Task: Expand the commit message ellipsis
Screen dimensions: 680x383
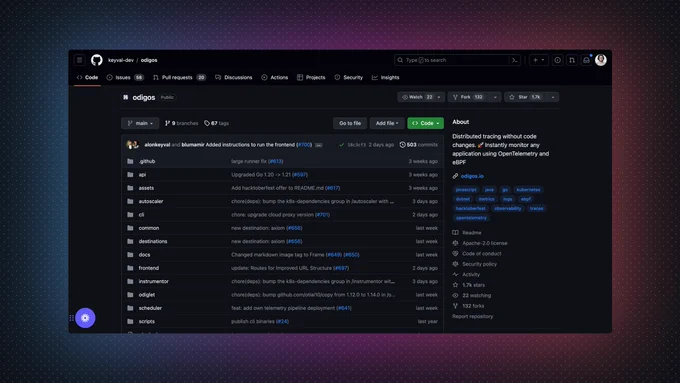Action: [319, 145]
